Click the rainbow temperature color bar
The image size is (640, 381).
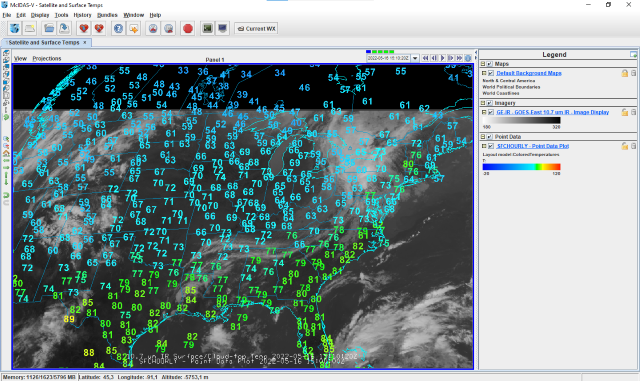pos(521,167)
